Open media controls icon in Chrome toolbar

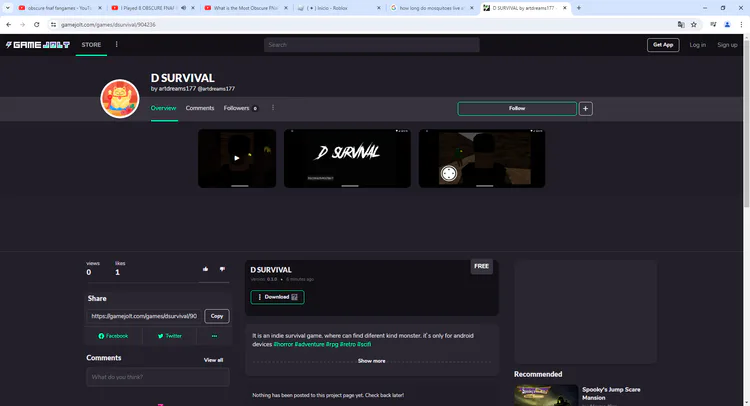point(713,24)
